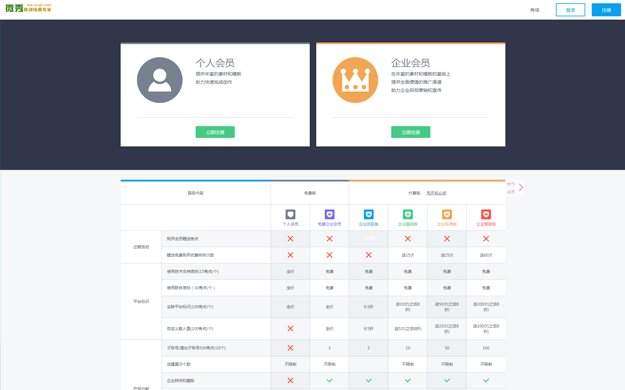
Task: Click the 子账号 row cell showing 100
Action: coord(486,348)
